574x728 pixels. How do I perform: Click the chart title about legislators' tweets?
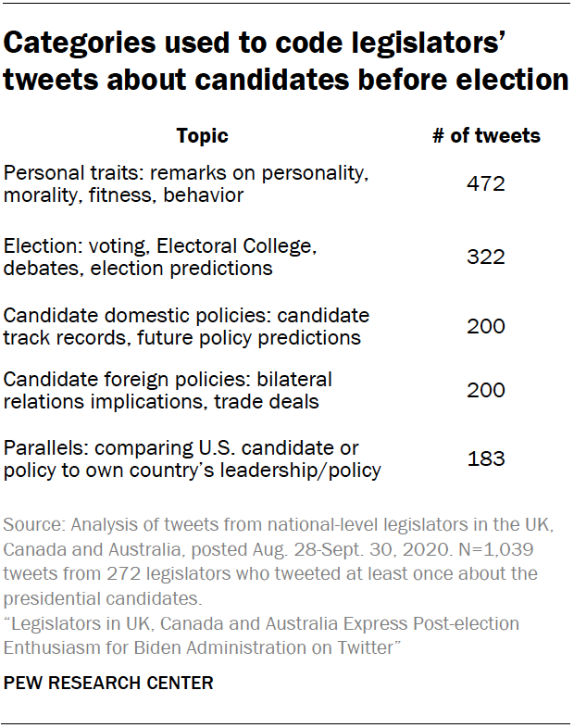pyautogui.click(x=285, y=61)
